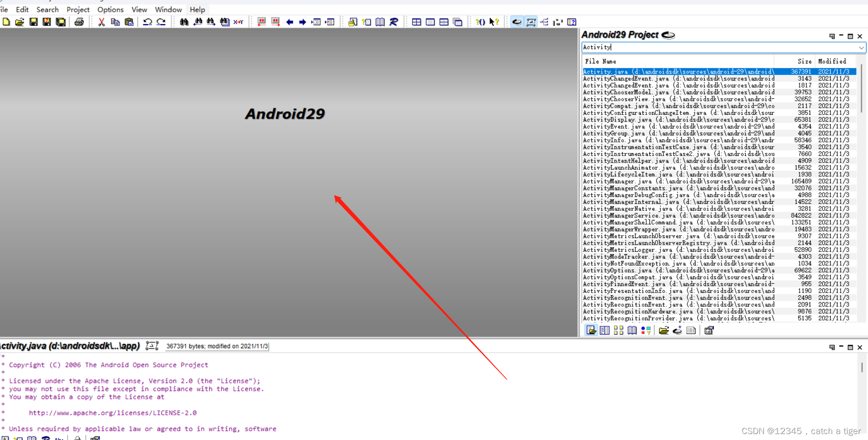This screenshot has width=868, height=440.
Task: Select ActivityManager.java in the file list
Action: coord(719,181)
